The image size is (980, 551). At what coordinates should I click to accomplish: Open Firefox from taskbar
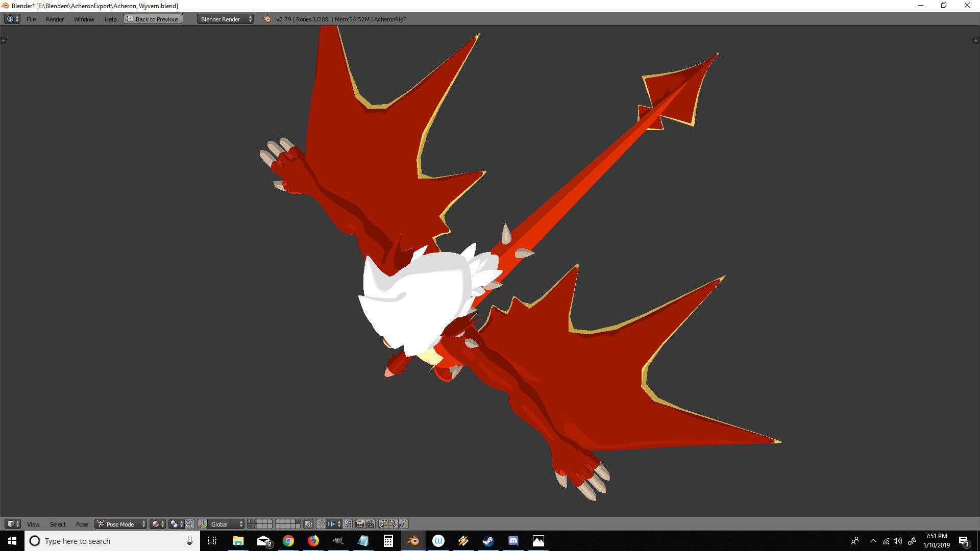(313, 541)
